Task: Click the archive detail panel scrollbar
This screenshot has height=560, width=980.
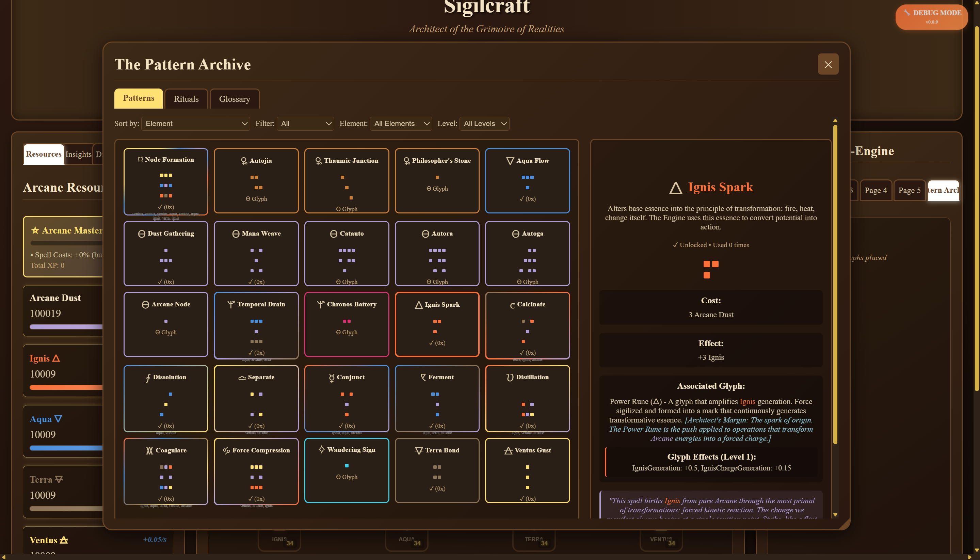Action: point(835,285)
